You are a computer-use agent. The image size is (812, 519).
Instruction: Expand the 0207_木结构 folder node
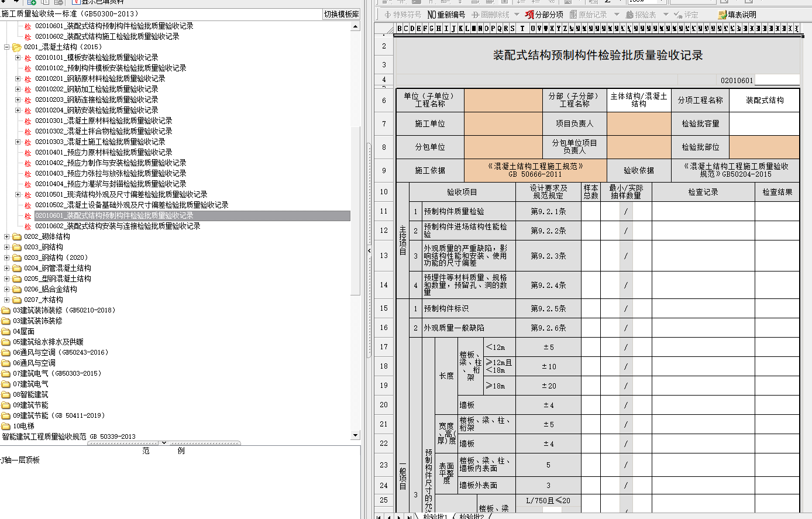tap(7, 300)
